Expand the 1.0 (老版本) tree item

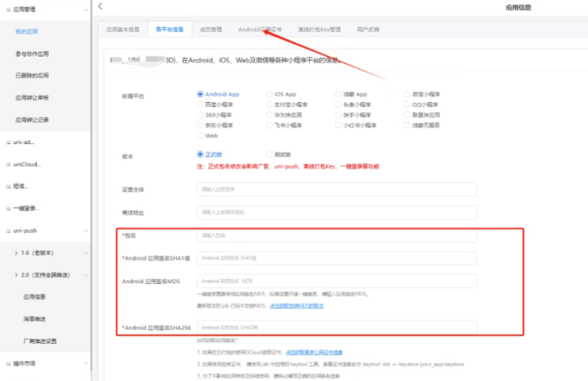[18, 252]
